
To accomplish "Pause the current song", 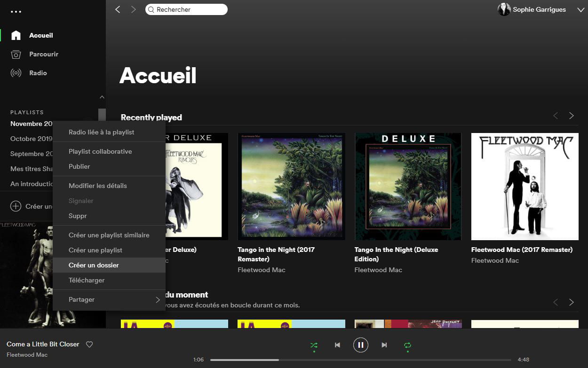I will tap(361, 345).
